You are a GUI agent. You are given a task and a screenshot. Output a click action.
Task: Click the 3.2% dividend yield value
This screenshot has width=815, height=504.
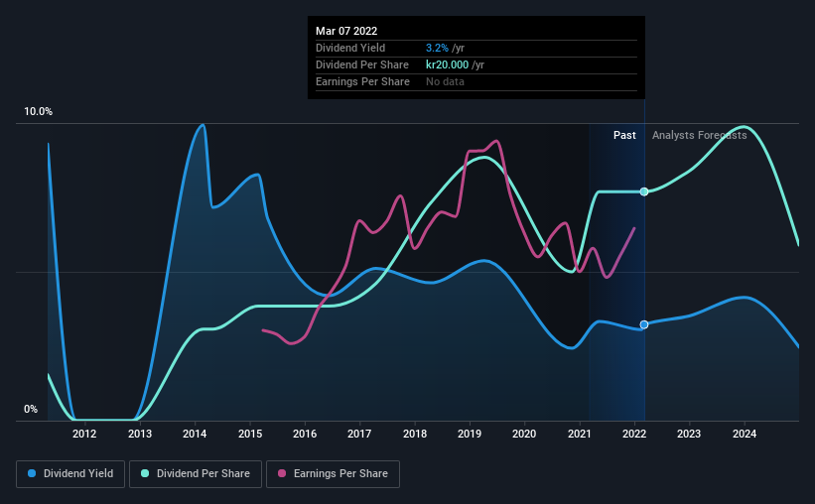pyautogui.click(x=437, y=48)
